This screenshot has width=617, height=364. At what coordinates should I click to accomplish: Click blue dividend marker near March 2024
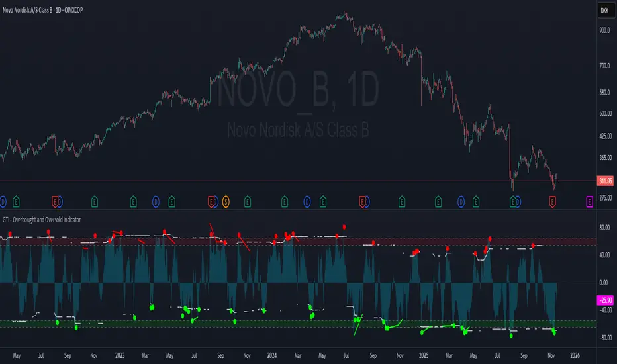click(307, 203)
